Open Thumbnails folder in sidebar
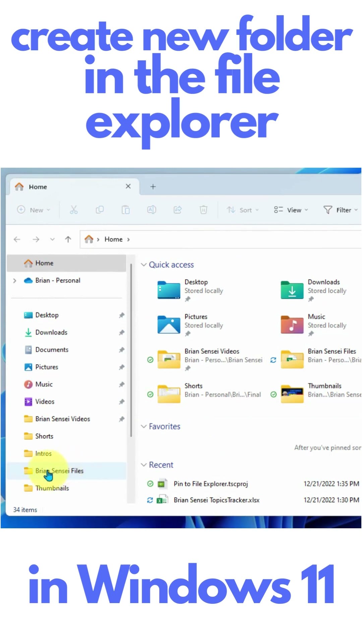Viewport: 362px width, 644px height. click(52, 488)
